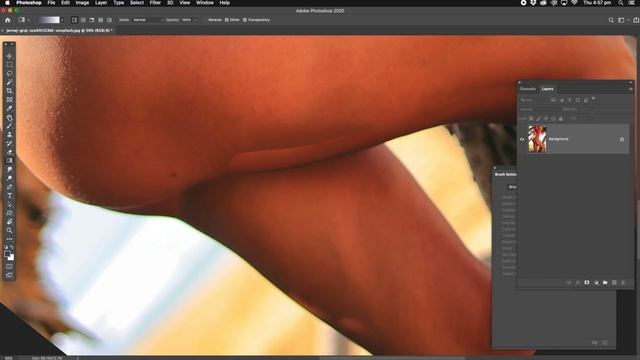Select the Horizontal Type tool

(x=9, y=196)
